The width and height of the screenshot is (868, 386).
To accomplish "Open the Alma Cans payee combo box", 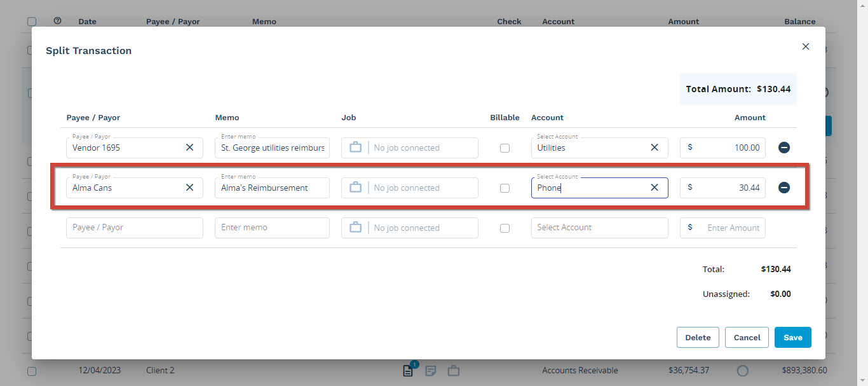I will click(134, 188).
